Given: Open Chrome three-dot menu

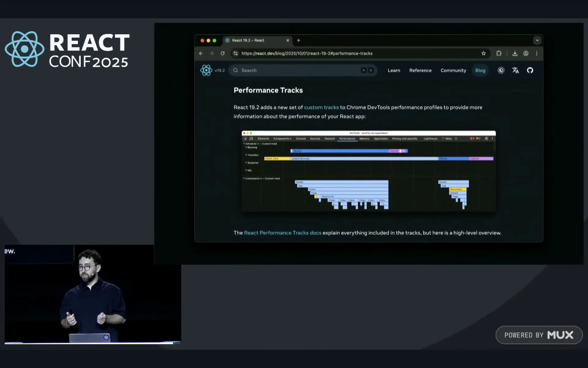Looking at the screenshot, I should [x=537, y=53].
